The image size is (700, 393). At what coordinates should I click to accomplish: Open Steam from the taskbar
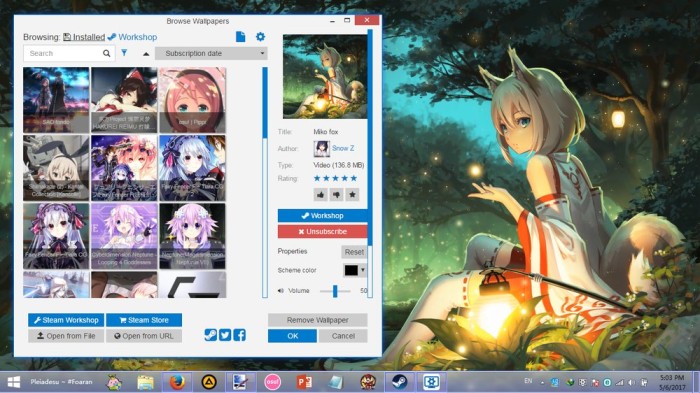point(400,382)
